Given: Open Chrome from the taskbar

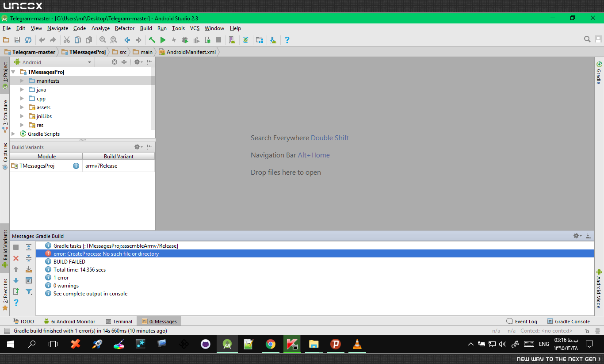Looking at the screenshot, I should coord(270,344).
